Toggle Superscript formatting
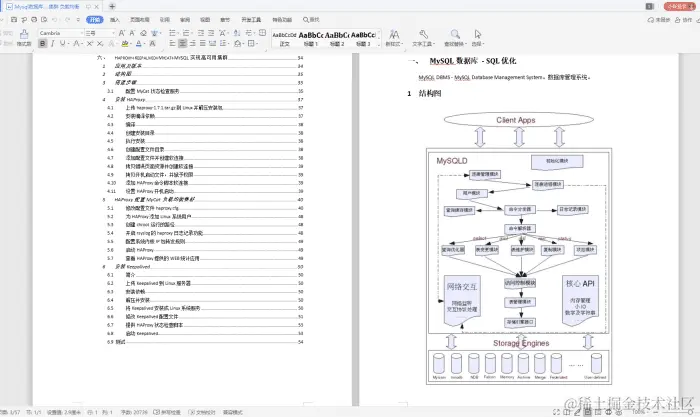Image resolution: width=700 pixels, height=417 pixels. (x=90, y=43)
